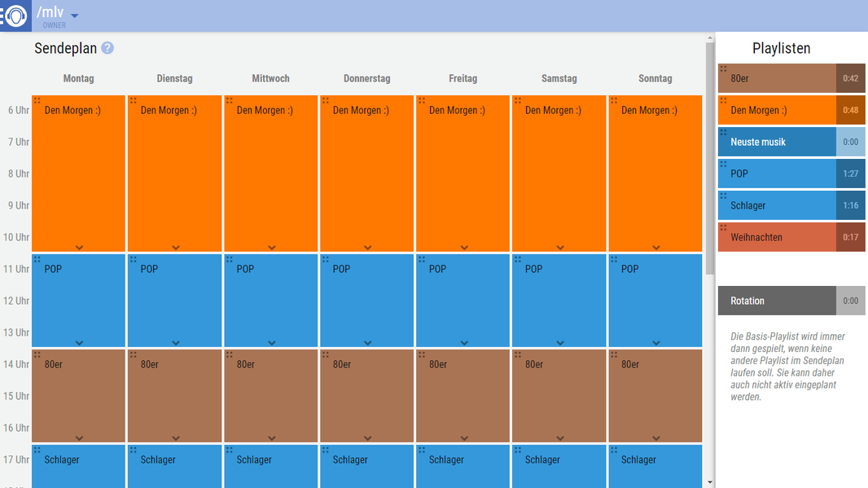Click the orange Den Morgen playlist swatch
The width and height of the screenshot is (868, 488).
[x=791, y=110]
